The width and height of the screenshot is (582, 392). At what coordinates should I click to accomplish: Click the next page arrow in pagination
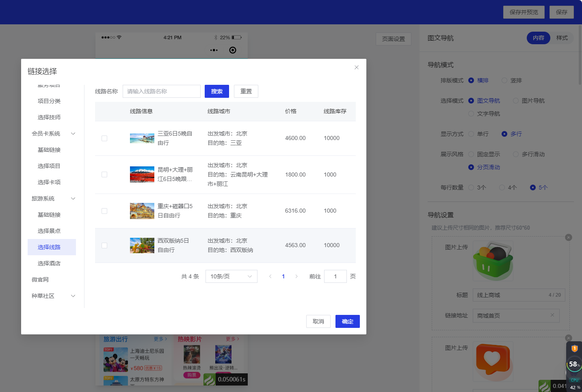point(296,276)
